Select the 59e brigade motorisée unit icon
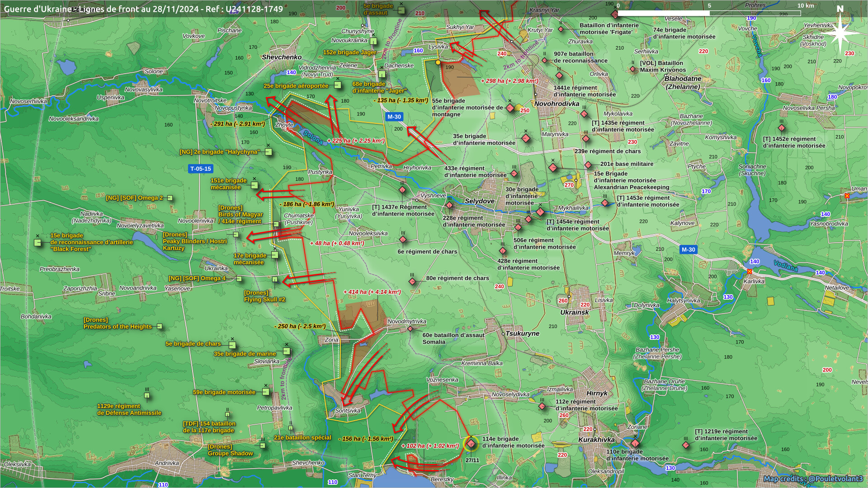This screenshot has width=868, height=488. [x=266, y=392]
